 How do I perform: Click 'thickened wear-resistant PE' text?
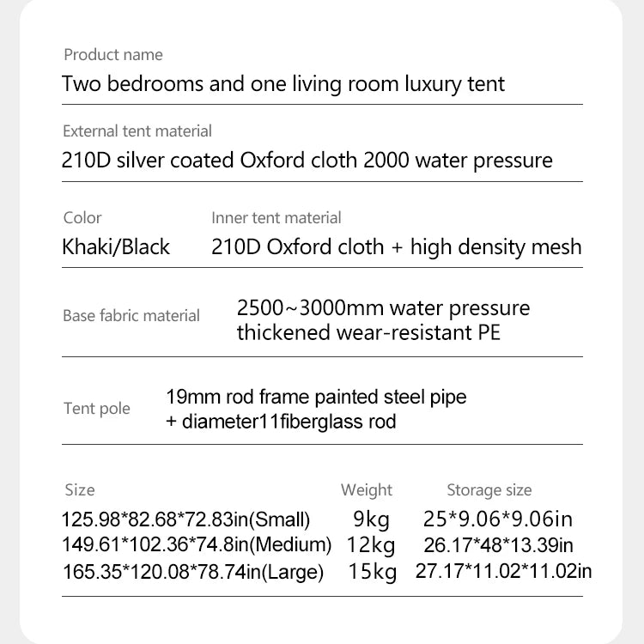coord(368,332)
